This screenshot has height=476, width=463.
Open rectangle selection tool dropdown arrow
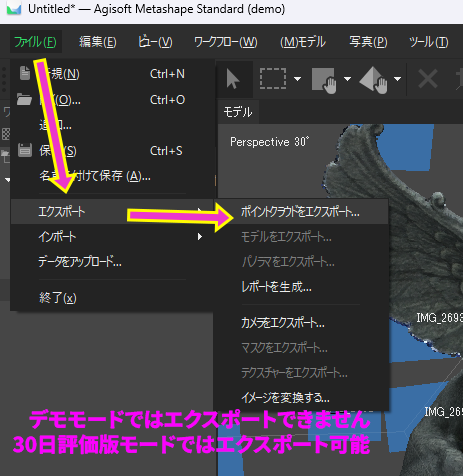point(298,79)
